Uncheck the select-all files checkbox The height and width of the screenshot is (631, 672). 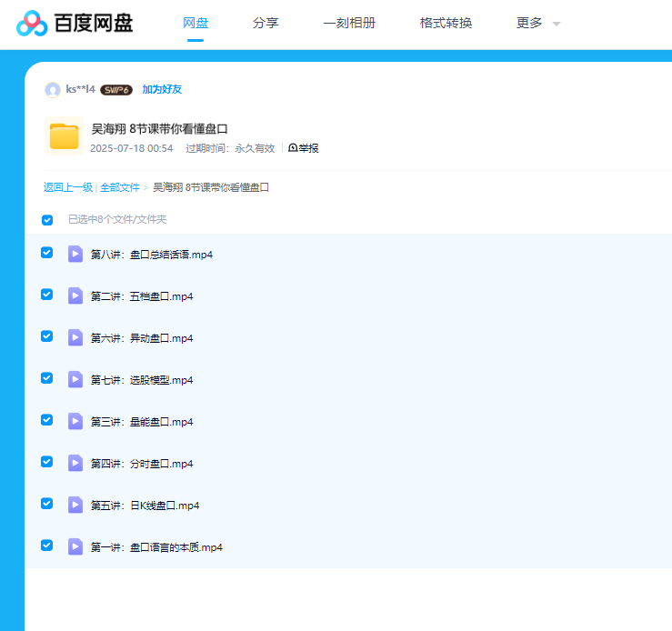[47, 219]
